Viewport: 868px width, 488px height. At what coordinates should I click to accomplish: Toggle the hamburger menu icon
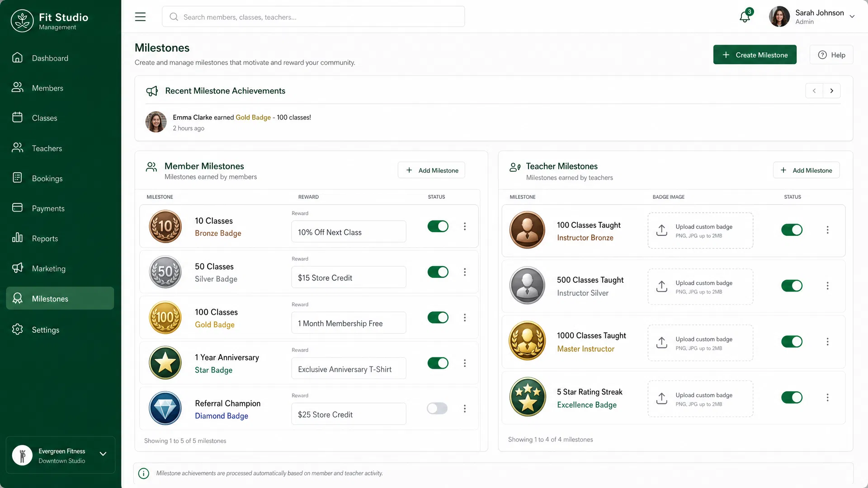(140, 17)
